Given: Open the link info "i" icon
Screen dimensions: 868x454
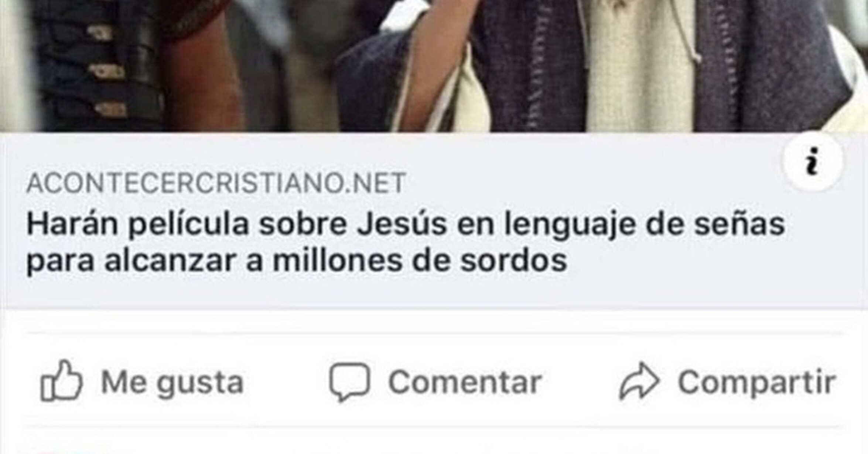Looking at the screenshot, I should 812,161.
